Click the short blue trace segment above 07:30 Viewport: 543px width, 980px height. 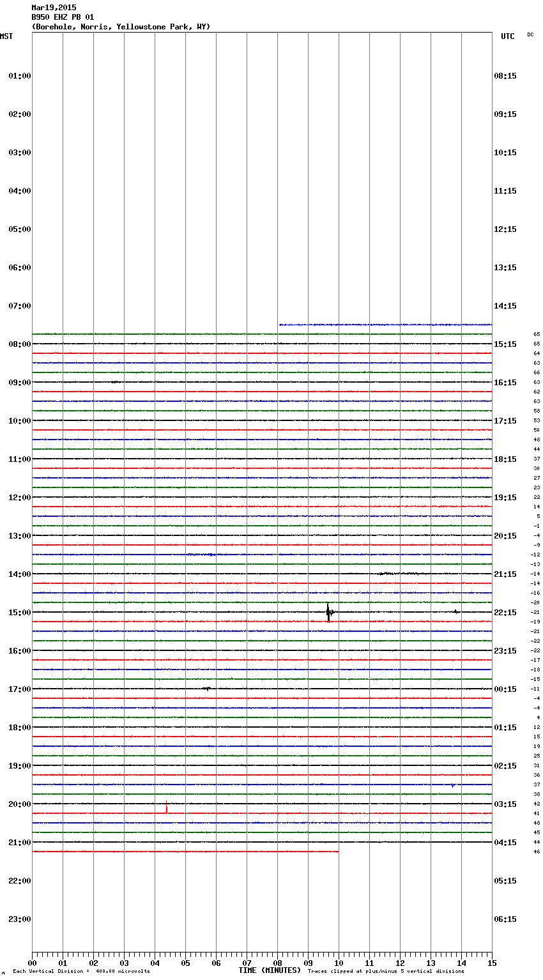click(385, 325)
